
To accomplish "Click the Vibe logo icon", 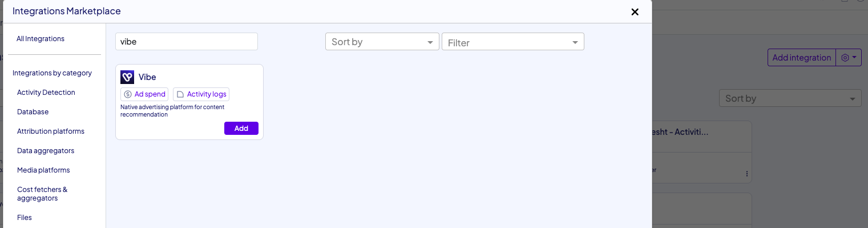I will tap(127, 77).
